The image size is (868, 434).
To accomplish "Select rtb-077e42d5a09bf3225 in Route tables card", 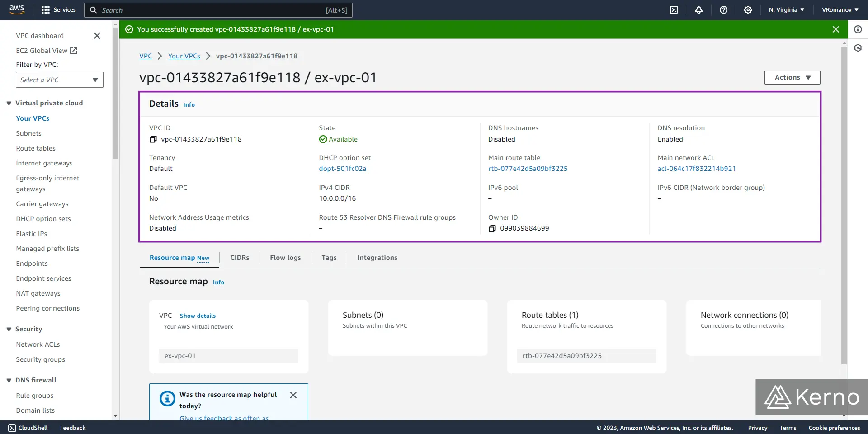I will click(x=587, y=356).
